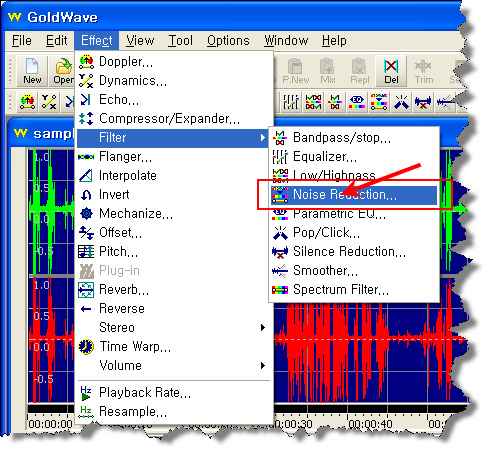Viewport: 485px width, 449px height.
Task: Click the Low/Highpass filter entry
Action: 354,175
